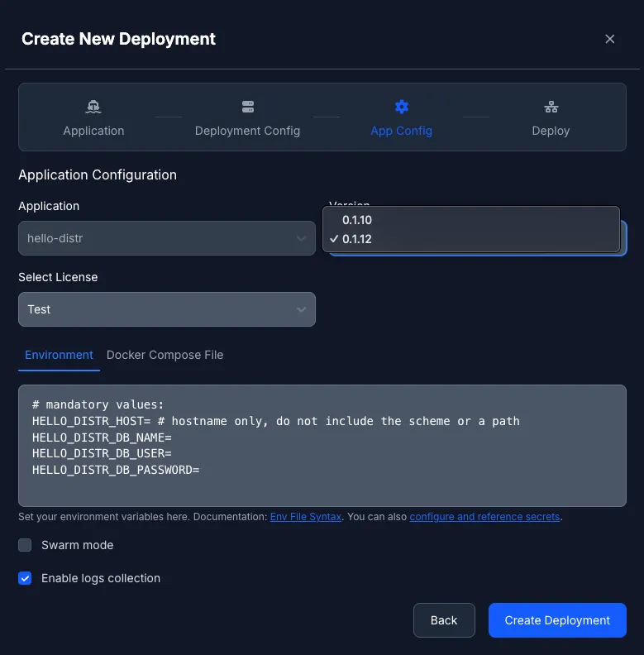
Task: Click the HELLO_DISTR_DB_NAME= line
Action: 102,437
